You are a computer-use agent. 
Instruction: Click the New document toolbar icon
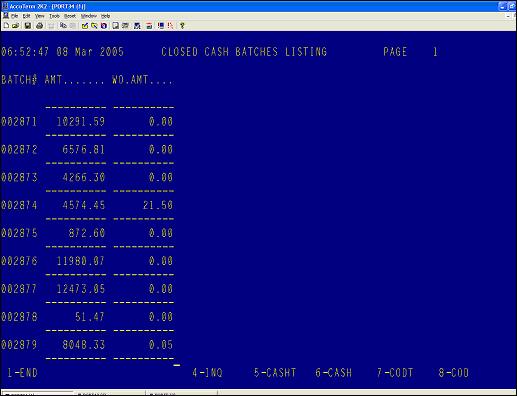[x=6, y=26]
